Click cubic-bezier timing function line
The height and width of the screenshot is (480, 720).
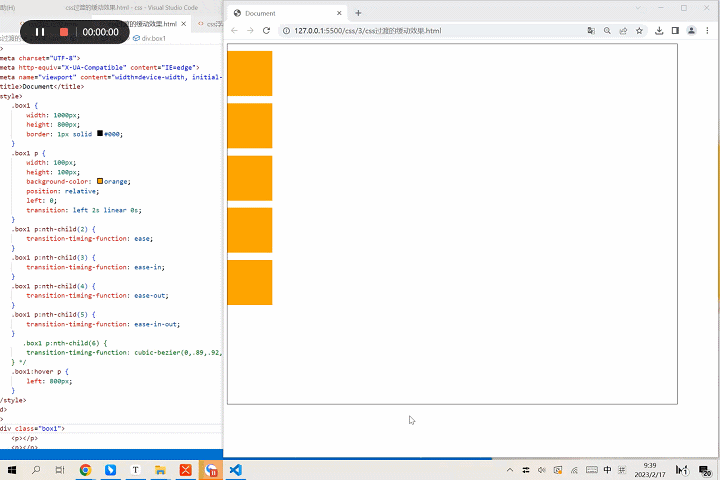(124, 352)
